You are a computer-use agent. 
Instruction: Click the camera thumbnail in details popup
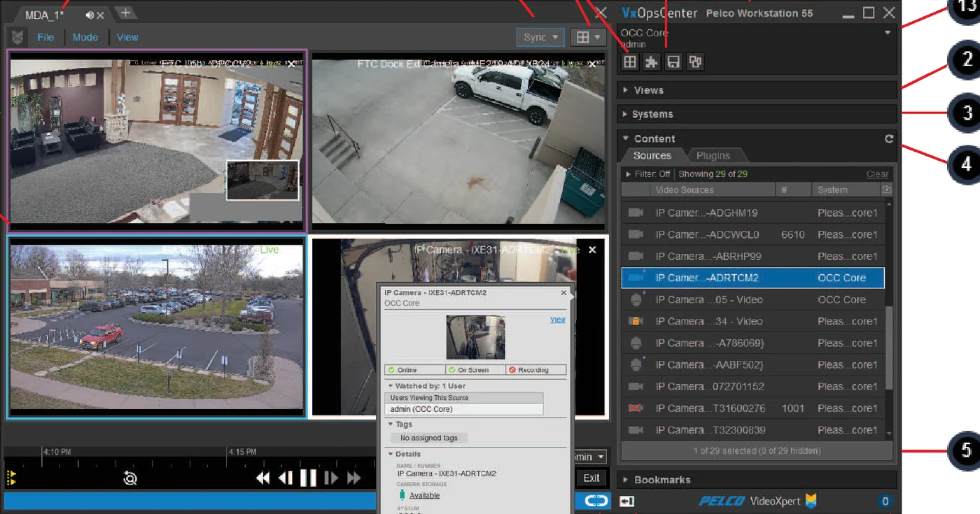pyautogui.click(x=475, y=337)
